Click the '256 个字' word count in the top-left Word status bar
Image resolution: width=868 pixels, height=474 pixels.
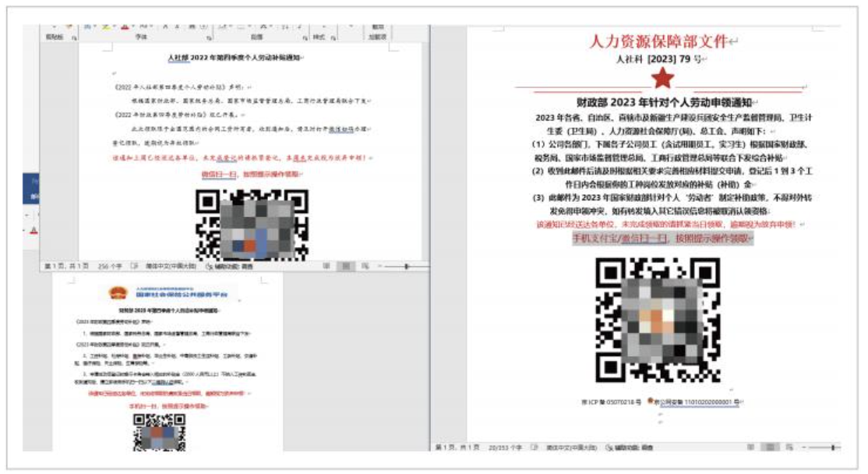[x=110, y=267]
